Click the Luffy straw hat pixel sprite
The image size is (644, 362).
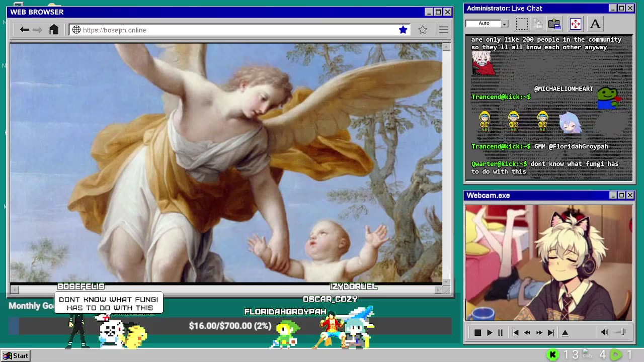331,331
